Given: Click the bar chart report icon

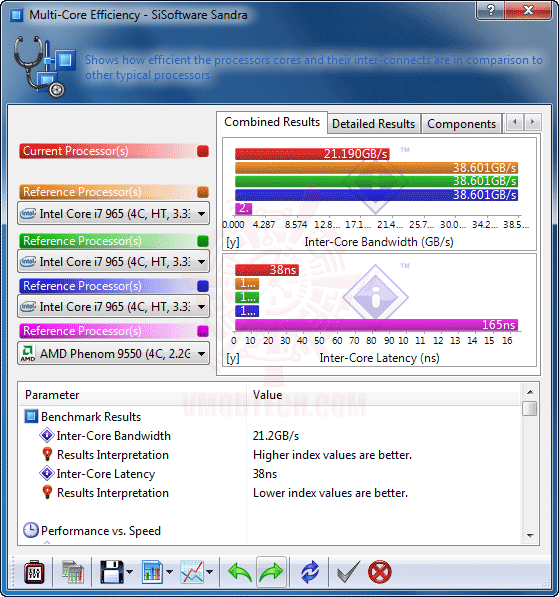Looking at the screenshot, I should click(152, 572).
